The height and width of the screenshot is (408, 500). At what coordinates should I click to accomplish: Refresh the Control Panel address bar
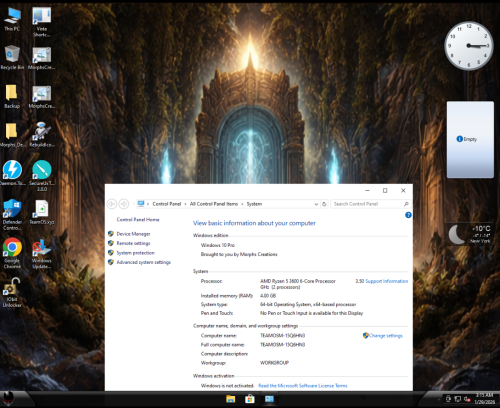pos(324,204)
